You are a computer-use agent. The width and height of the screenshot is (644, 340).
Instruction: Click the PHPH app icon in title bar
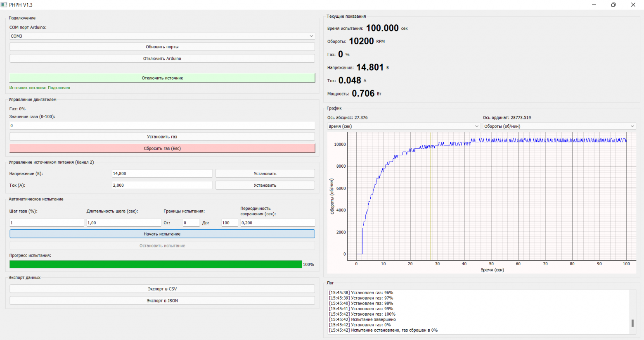point(4,5)
